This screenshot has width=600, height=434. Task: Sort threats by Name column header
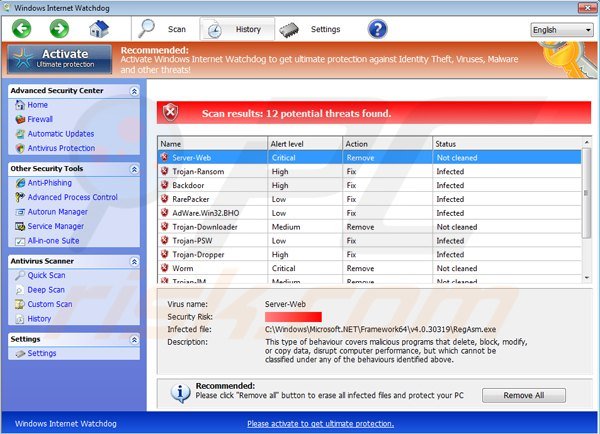click(x=212, y=144)
